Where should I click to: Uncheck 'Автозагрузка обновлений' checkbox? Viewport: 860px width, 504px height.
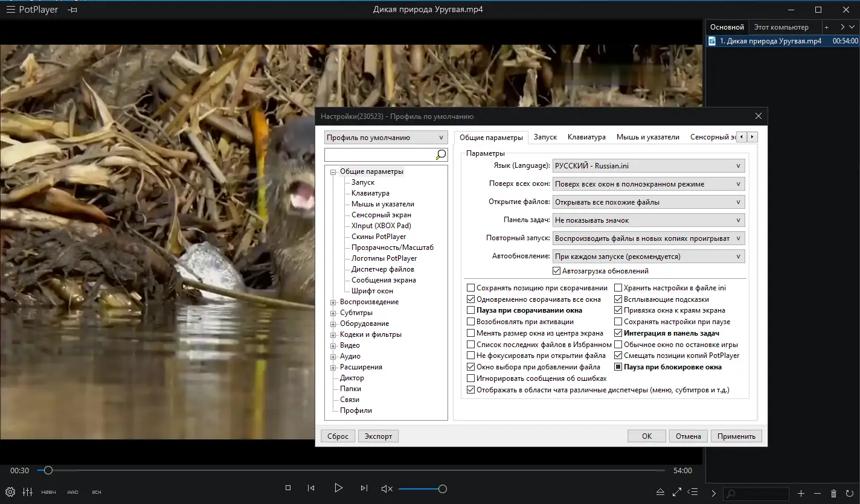(x=557, y=272)
